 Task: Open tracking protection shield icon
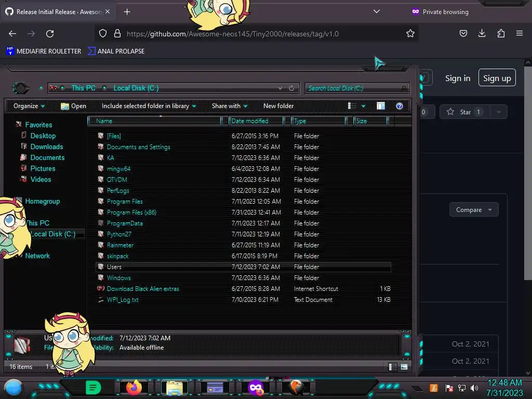[x=103, y=34]
